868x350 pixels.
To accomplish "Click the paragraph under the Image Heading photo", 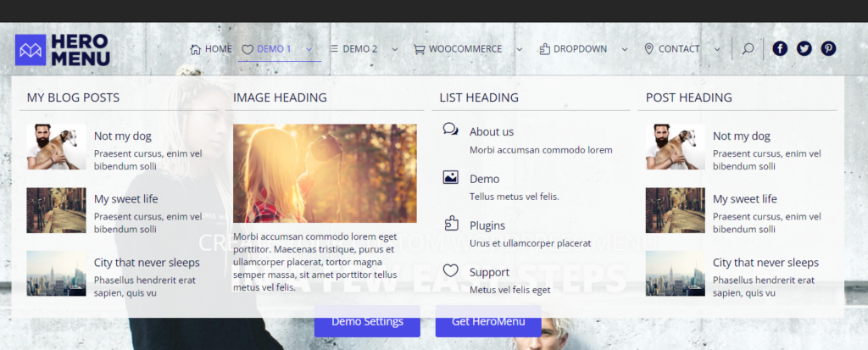I will pos(315,262).
